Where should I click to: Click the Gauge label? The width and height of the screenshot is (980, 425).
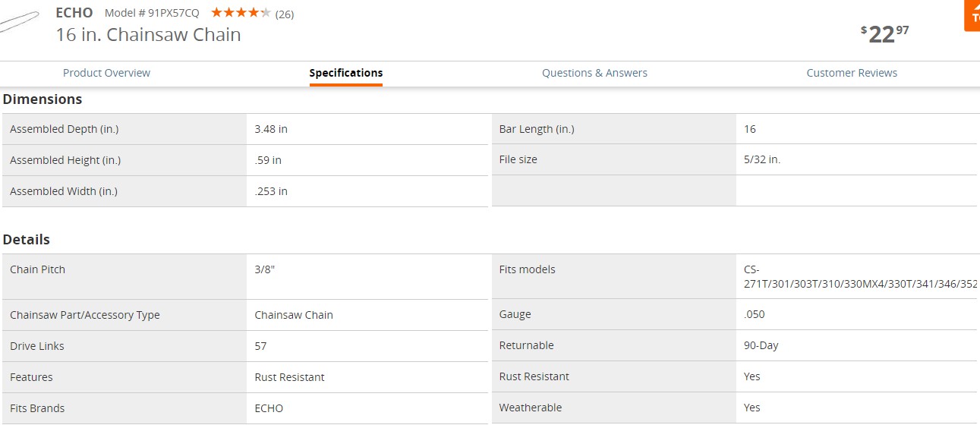click(515, 314)
